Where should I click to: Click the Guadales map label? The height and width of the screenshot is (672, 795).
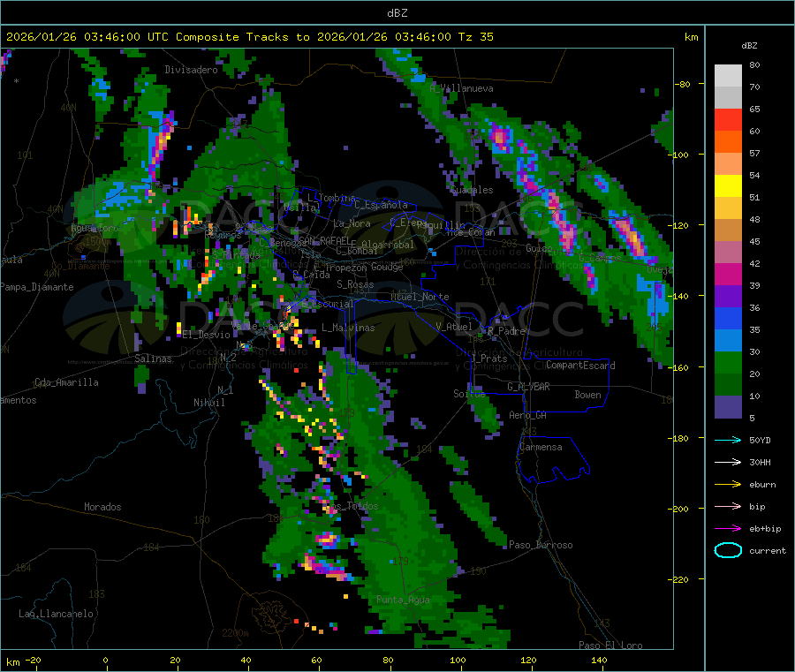tap(472, 190)
